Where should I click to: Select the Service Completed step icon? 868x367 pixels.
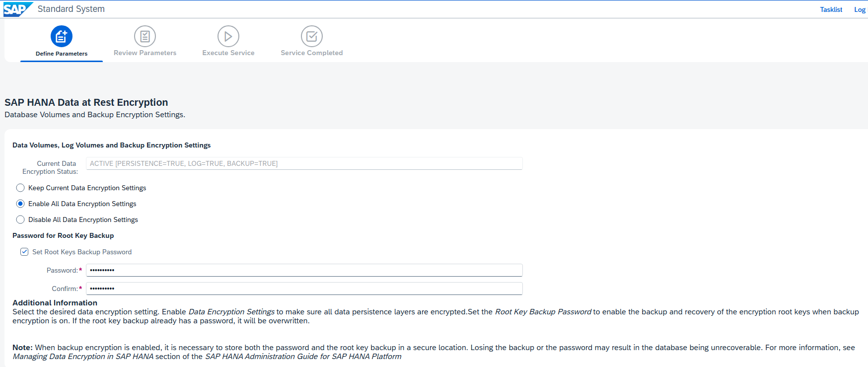312,36
